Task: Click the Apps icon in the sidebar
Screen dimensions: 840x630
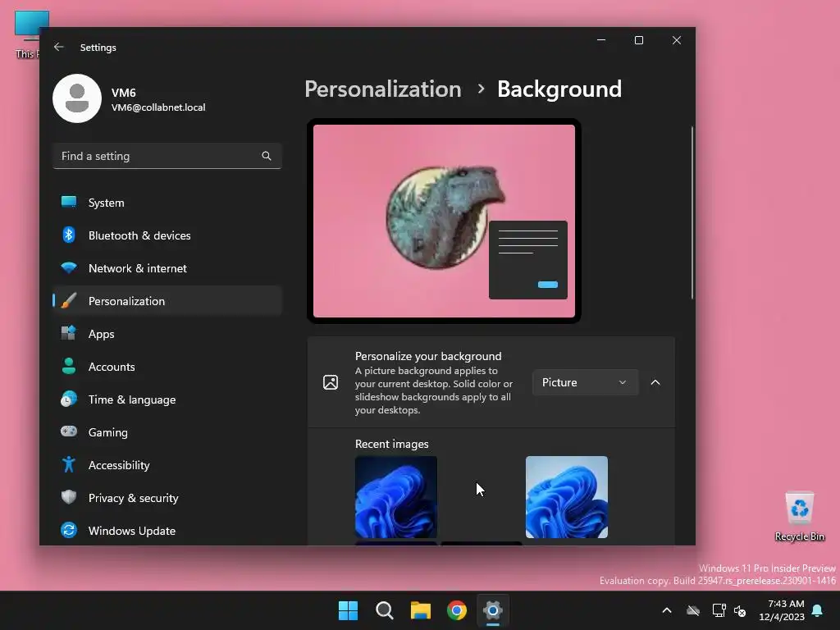Action: pyautogui.click(x=69, y=333)
